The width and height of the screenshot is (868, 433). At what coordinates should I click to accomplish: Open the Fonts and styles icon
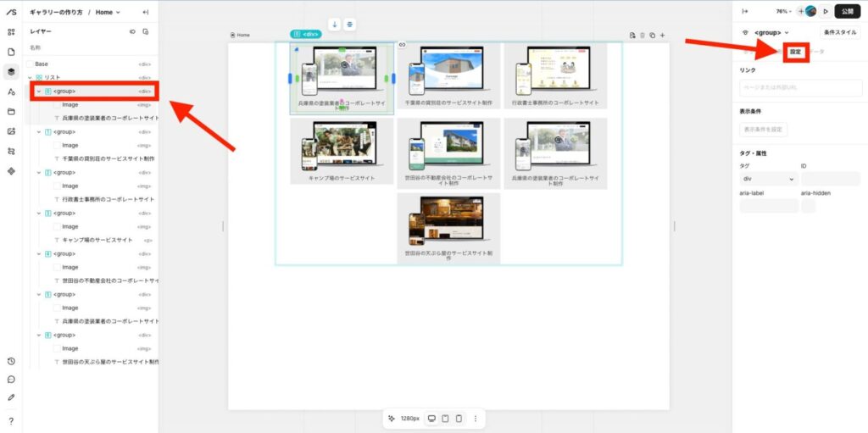(x=11, y=92)
